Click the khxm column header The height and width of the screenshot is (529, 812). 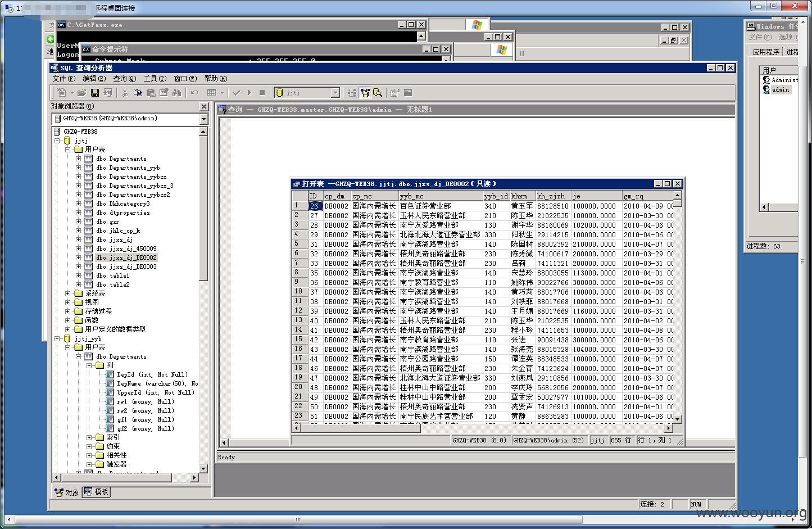(x=522, y=196)
